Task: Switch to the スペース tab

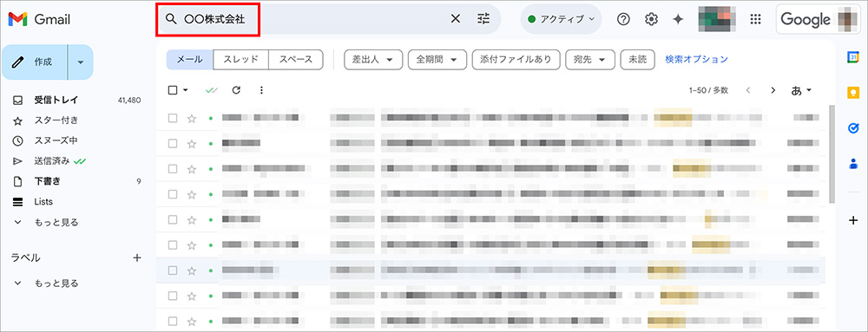Action: pyautogui.click(x=296, y=60)
